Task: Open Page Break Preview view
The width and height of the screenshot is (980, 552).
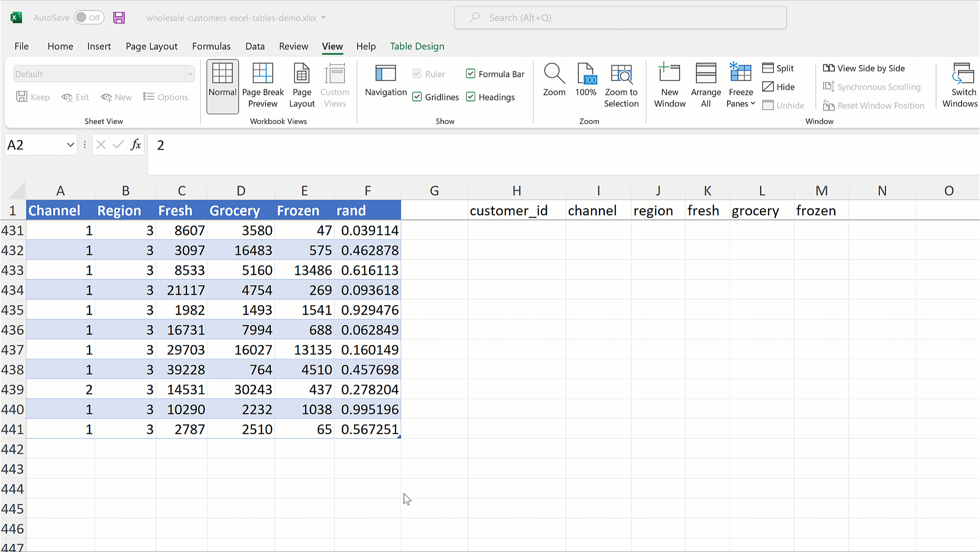Action: coord(263,85)
